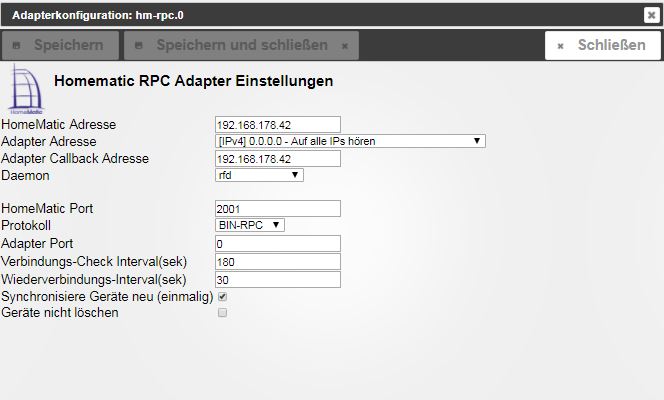Click the x icon on the Schließen button
664x400 pixels.
pos(560,46)
